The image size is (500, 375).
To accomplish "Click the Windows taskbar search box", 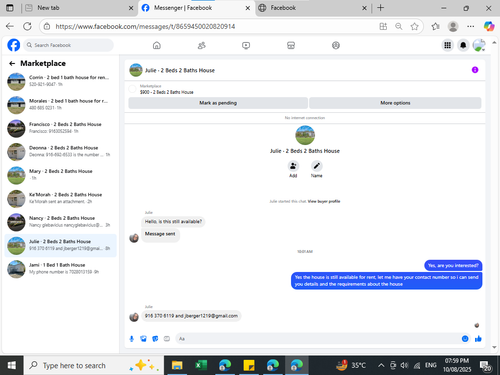I will tap(93, 365).
